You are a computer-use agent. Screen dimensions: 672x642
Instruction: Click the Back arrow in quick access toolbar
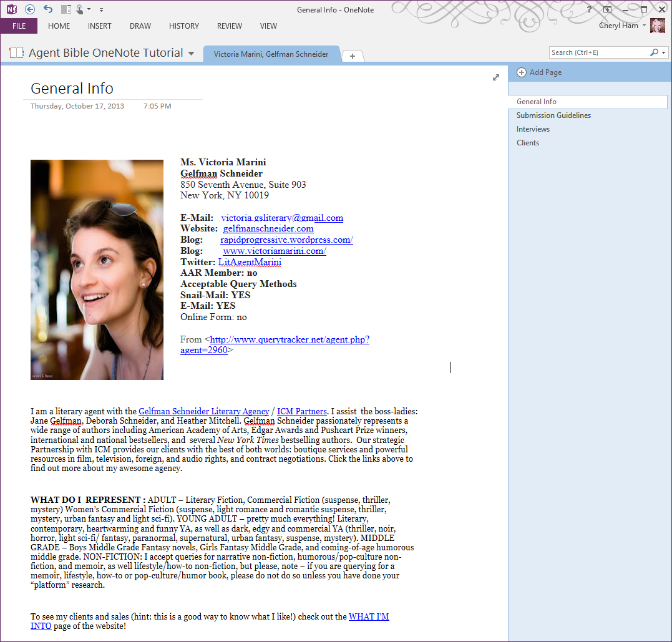coord(29,9)
